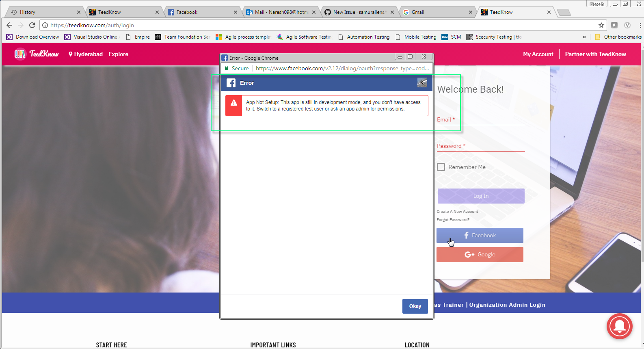Click the Naresh profile button

click(x=597, y=4)
